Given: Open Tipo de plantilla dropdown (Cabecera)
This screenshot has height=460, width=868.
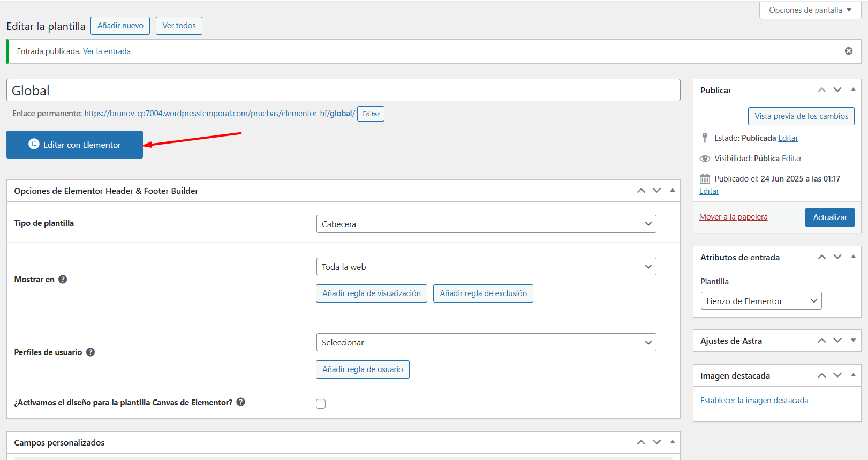Looking at the screenshot, I should click(486, 224).
